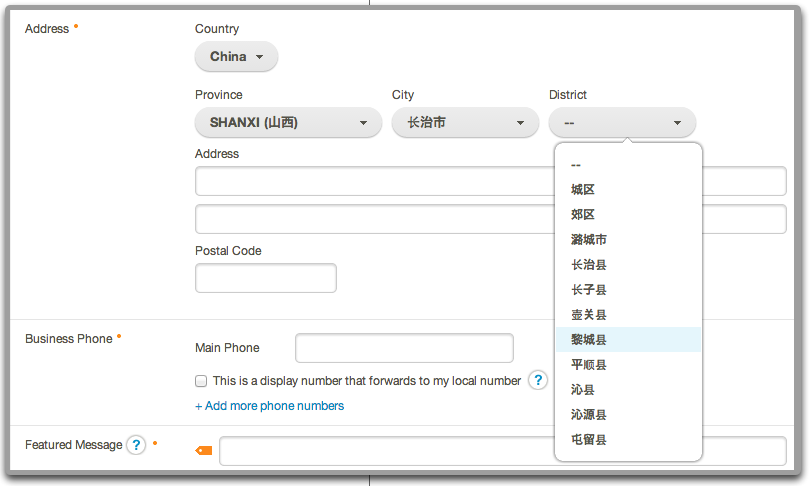Choose the highlighted 黎城县 district option
810x486 pixels.
[589, 340]
